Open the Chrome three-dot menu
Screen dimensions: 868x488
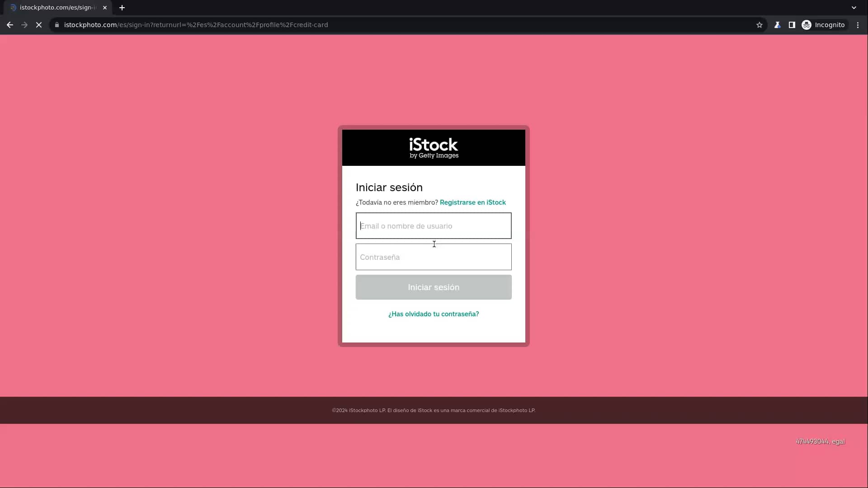pyautogui.click(x=858, y=25)
